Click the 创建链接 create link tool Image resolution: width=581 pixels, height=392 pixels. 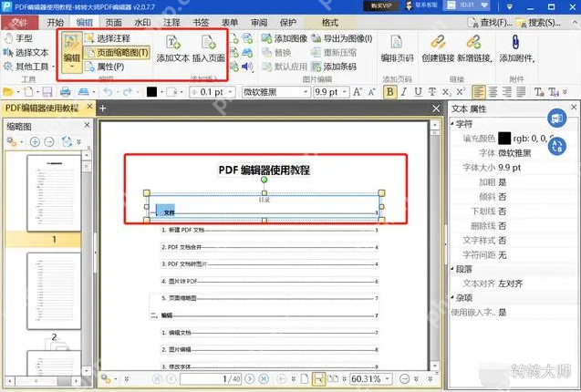click(x=438, y=48)
